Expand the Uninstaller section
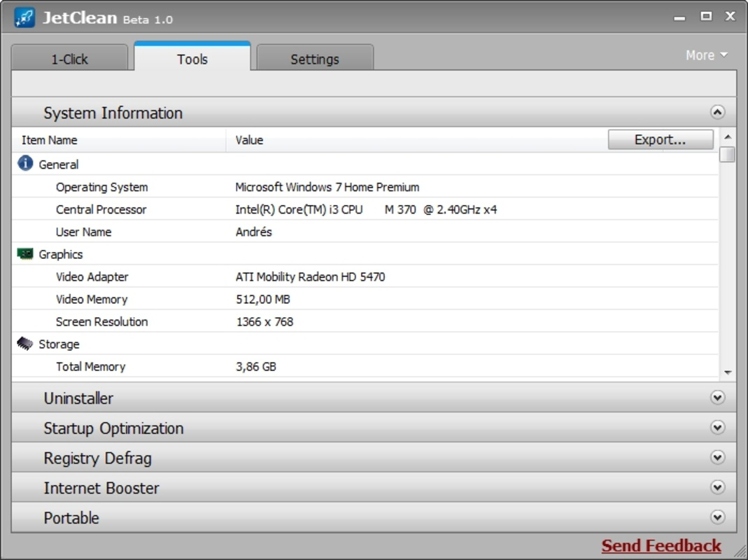 (x=717, y=397)
